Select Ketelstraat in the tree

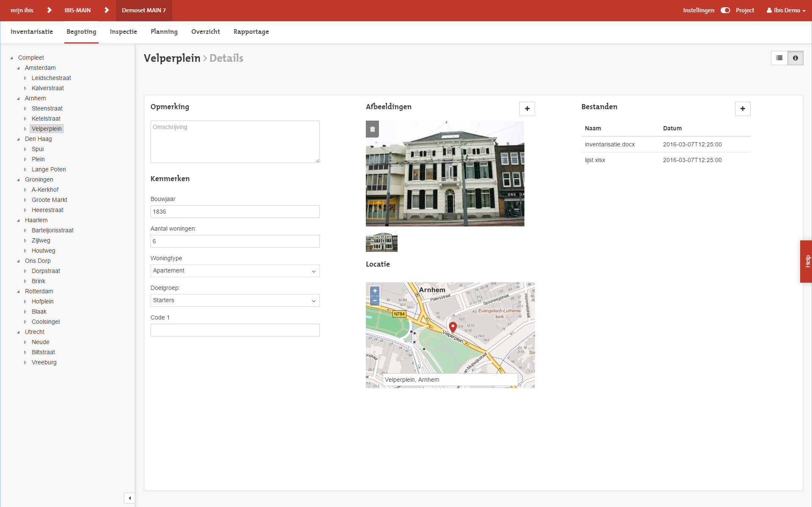pyautogui.click(x=46, y=118)
